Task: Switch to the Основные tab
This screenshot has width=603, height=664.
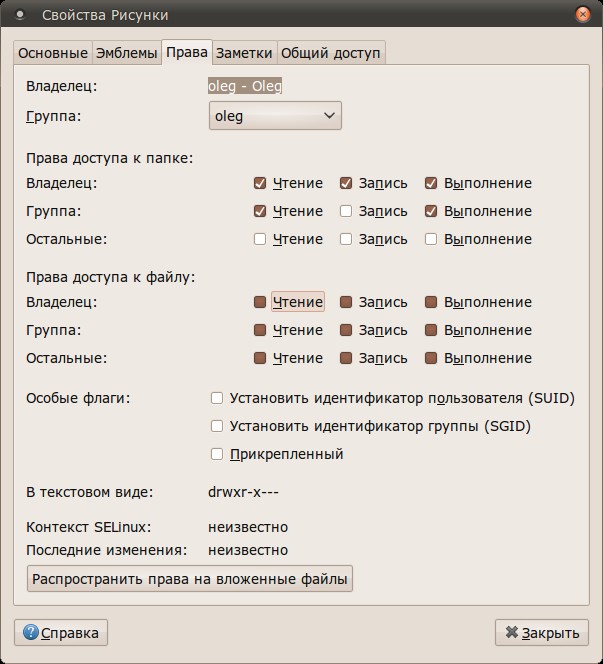Action: click(53, 53)
